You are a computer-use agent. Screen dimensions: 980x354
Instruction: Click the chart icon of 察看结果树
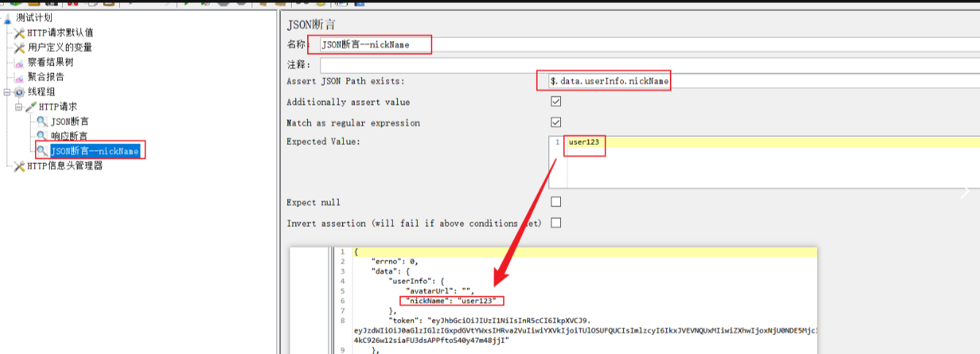(20, 62)
